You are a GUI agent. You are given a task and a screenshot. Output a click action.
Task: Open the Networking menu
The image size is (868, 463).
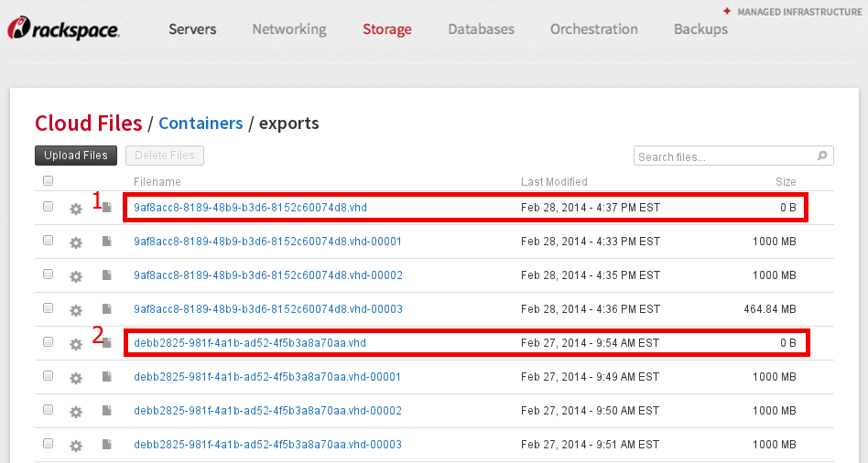coord(289,28)
